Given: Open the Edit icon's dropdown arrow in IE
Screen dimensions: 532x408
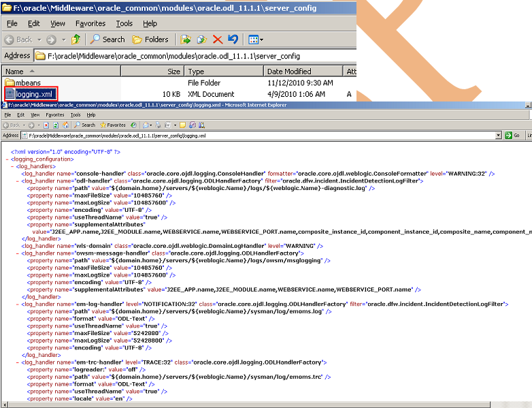Looking at the screenshot, I should click(175, 125).
